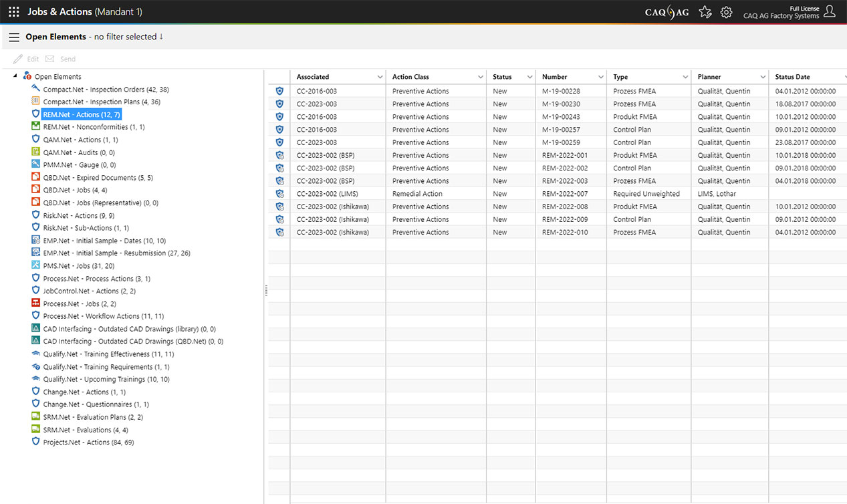Collapse the Open Elements tree node
This screenshot has width=847, height=504.
pos(15,76)
